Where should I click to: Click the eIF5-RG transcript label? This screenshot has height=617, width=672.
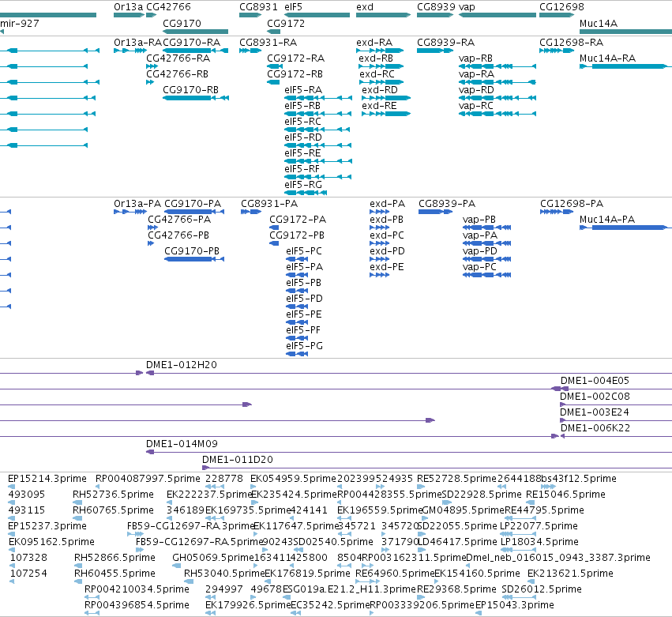click(x=303, y=185)
